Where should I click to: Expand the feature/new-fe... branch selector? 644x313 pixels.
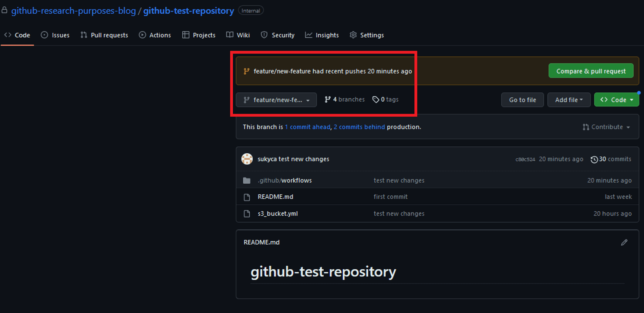276,100
